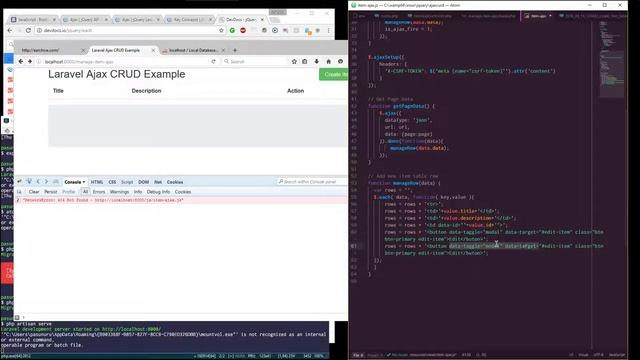Click the $.ajaxSetup line in Atom editor
This screenshot has height=360, width=640.
click(386, 57)
